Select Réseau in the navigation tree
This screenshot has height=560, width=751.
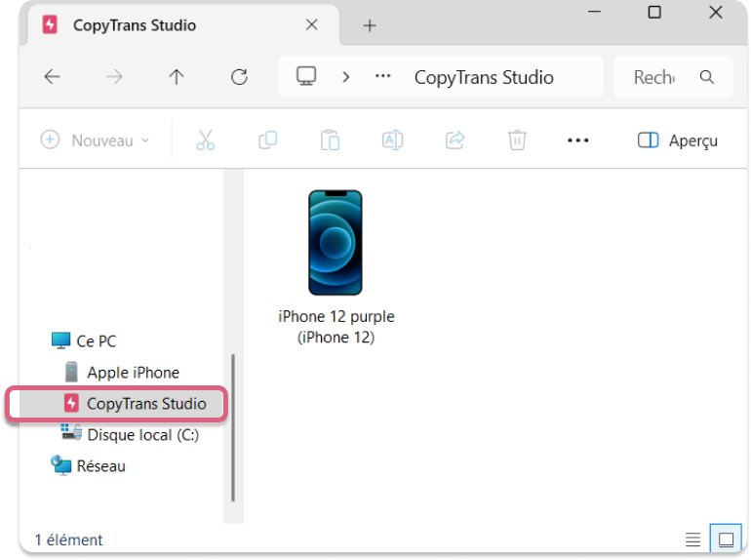point(88,465)
